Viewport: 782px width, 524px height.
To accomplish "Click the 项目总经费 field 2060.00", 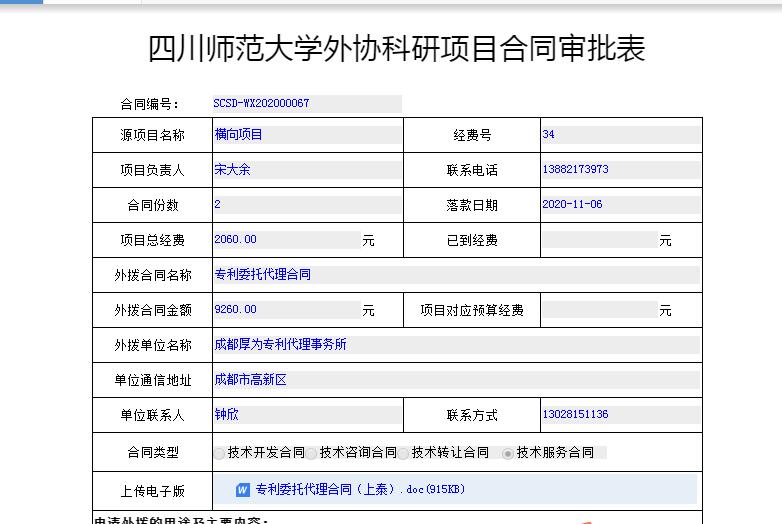I will click(287, 240).
